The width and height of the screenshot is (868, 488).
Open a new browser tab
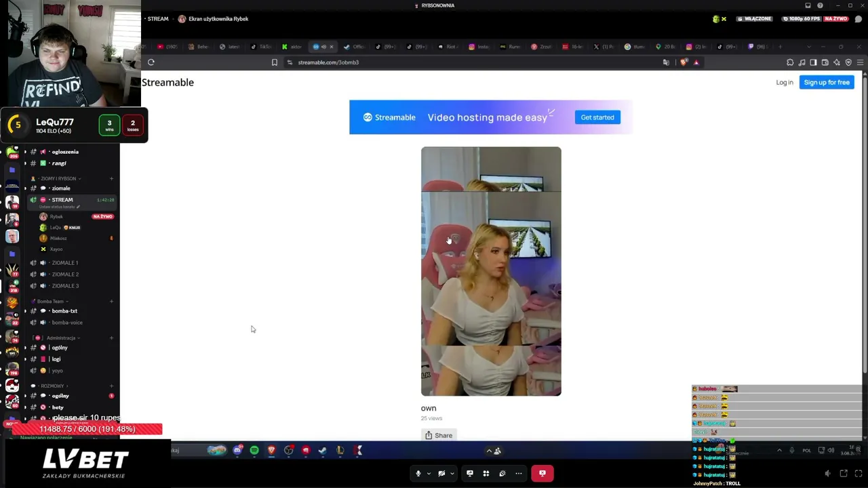[780, 47]
